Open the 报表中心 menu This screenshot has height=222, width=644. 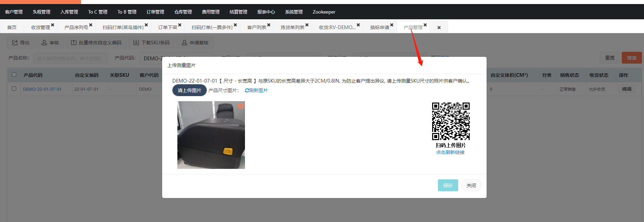[266, 12]
